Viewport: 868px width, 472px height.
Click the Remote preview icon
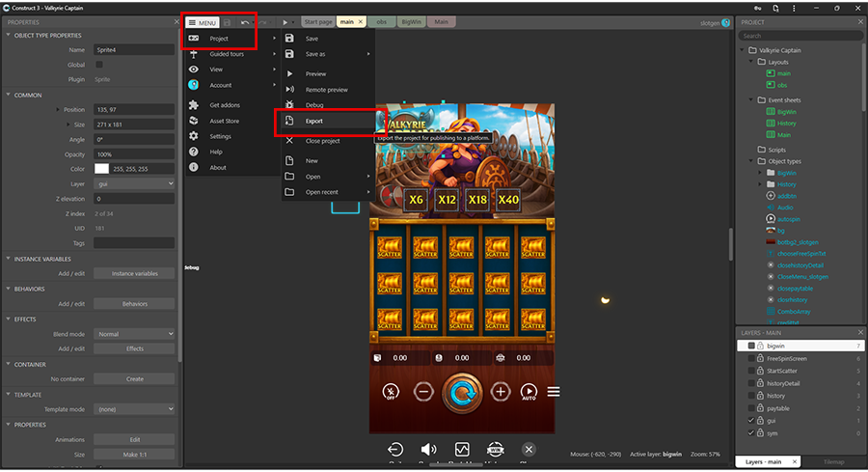(x=289, y=90)
